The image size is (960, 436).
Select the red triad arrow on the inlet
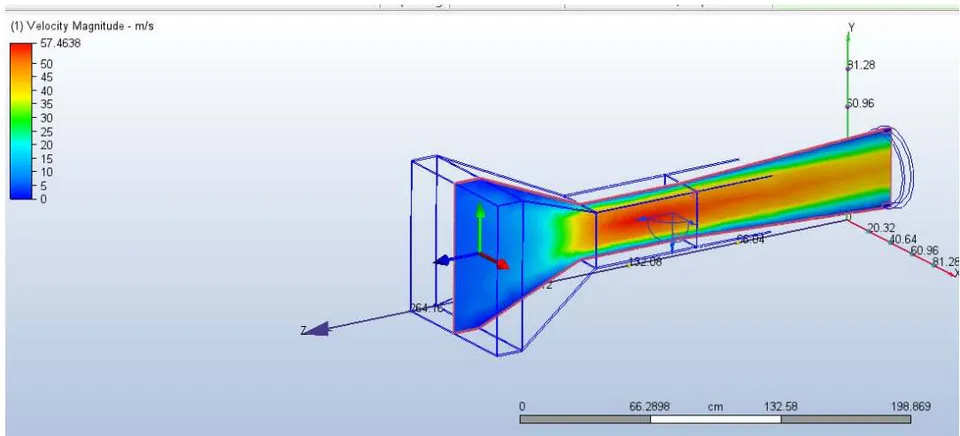pyautogui.click(x=495, y=260)
